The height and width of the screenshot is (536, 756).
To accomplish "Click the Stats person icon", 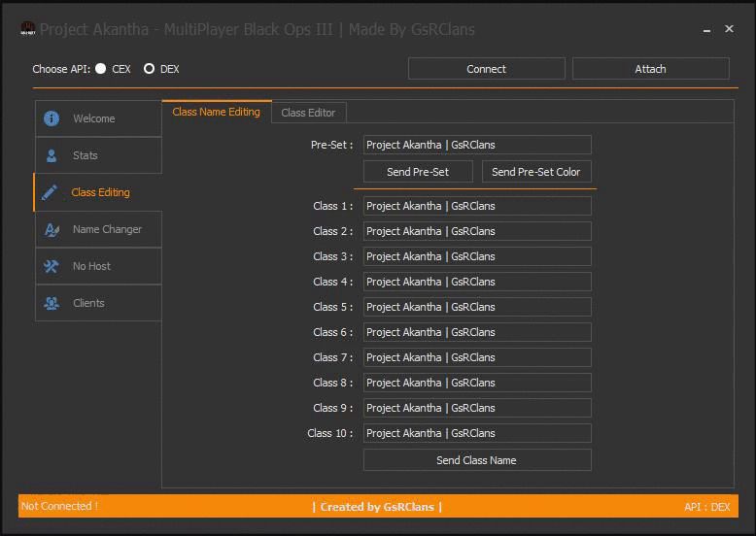I will [x=52, y=155].
